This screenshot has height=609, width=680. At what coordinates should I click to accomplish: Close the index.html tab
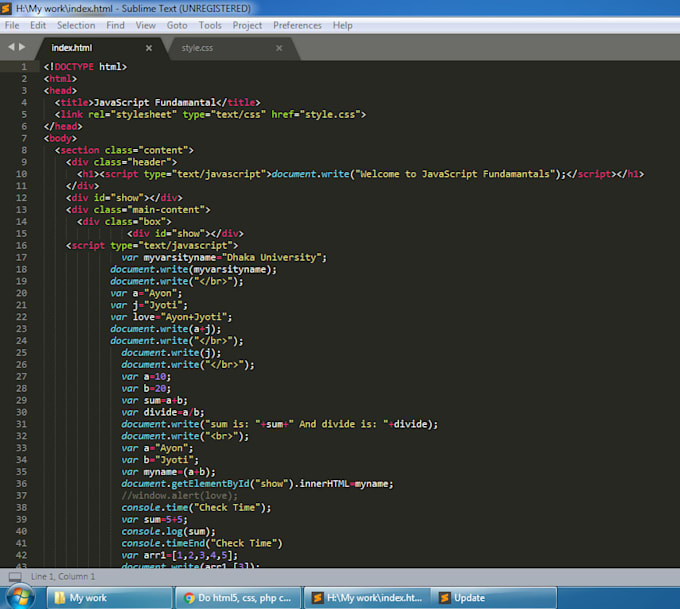click(x=149, y=48)
